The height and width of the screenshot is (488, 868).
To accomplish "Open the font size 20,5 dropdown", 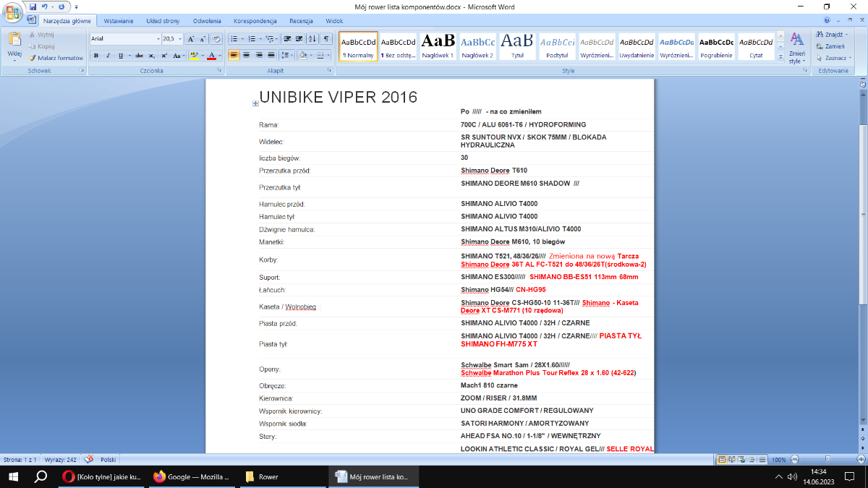I will [x=181, y=39].
